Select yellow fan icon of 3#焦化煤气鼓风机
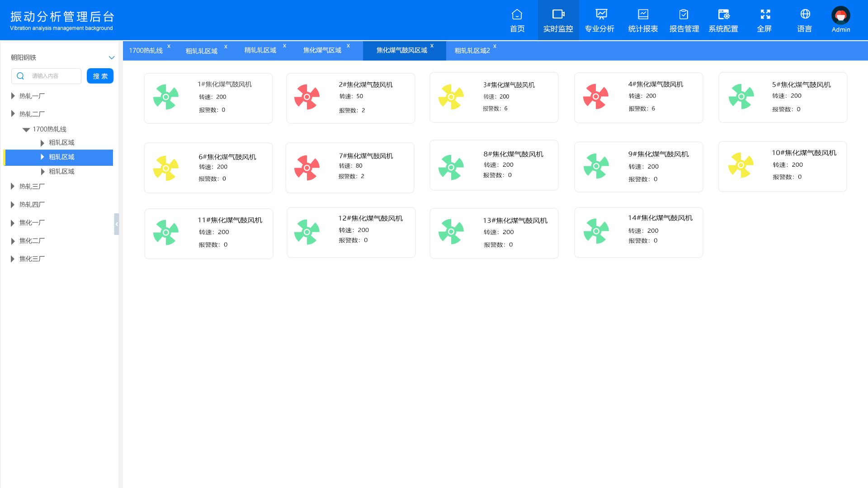 tap(451, 97)
